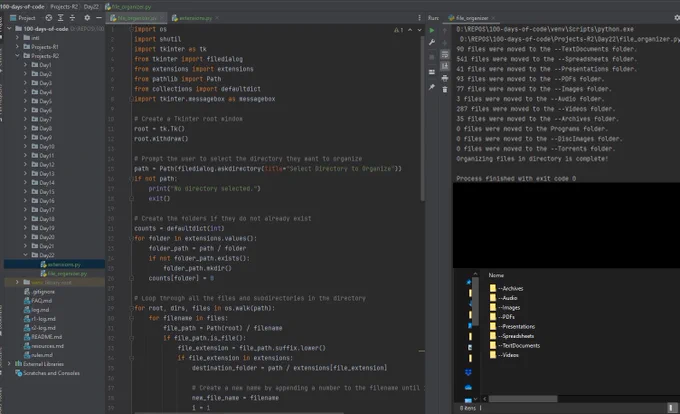
Task: Select r1-log.md in project tree
Action: point(39,319)
